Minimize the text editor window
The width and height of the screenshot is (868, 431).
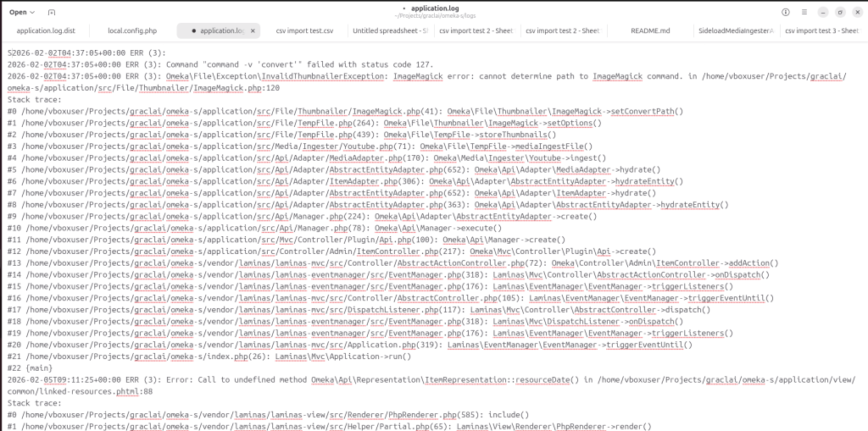click(x=823, y=13)
